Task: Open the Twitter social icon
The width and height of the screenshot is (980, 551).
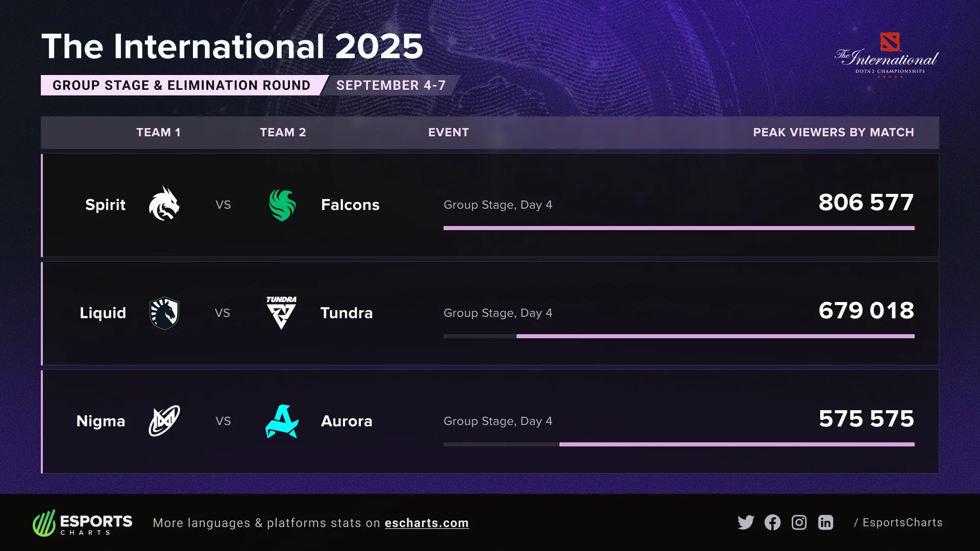Action: click(x=746, y=522)
